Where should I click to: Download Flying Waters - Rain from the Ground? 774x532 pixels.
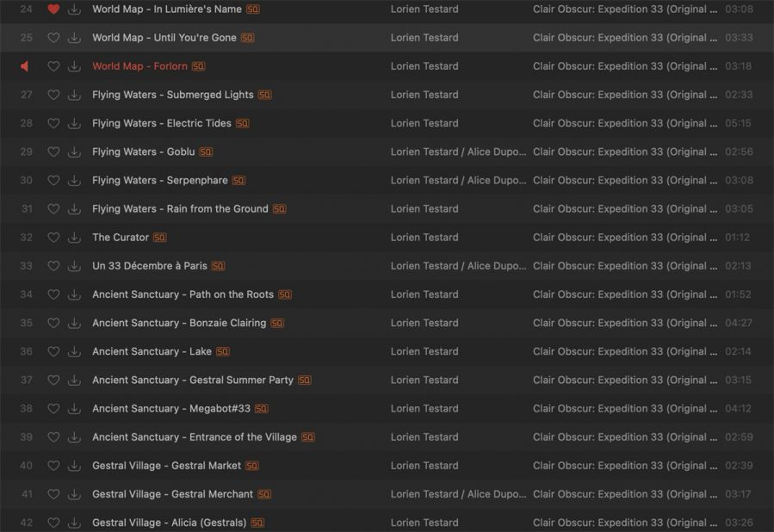coord(74,208)
